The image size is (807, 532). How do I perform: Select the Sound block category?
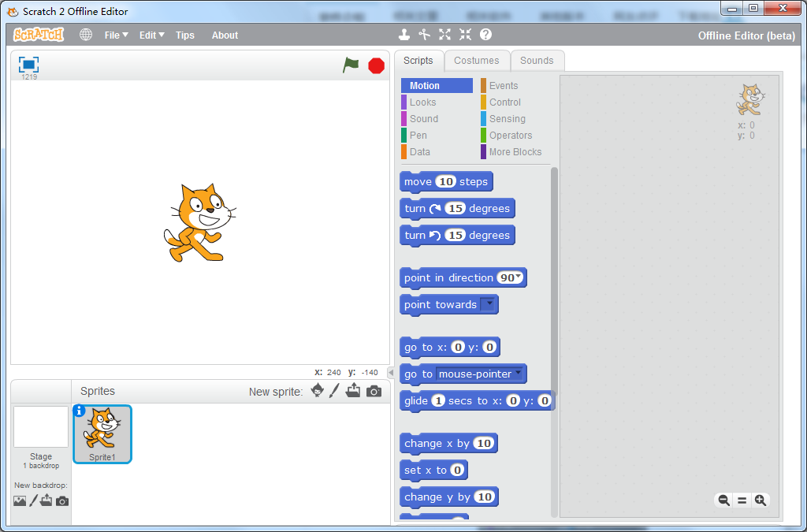click(x=437, y=118)
